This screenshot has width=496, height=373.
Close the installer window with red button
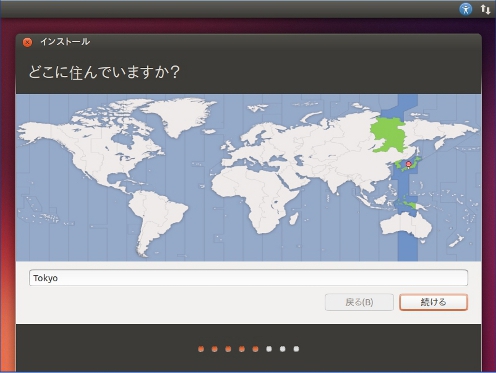pos(27,42)
